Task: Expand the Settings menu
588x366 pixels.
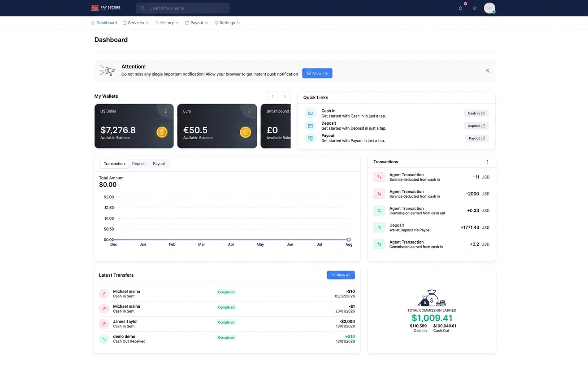Action: [x=227, y=23]
